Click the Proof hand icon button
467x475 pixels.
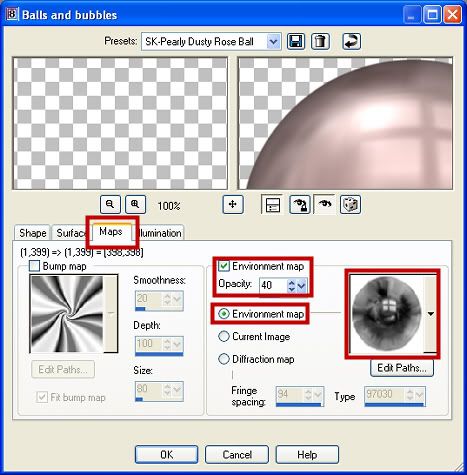300,204
